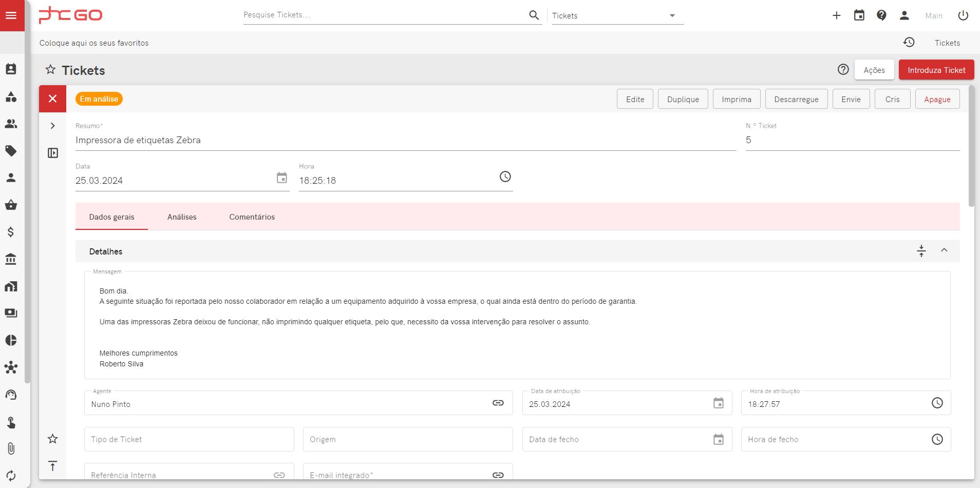
Task: Click the paperclip attachments sidebar icon
Action: coord(11,448)
